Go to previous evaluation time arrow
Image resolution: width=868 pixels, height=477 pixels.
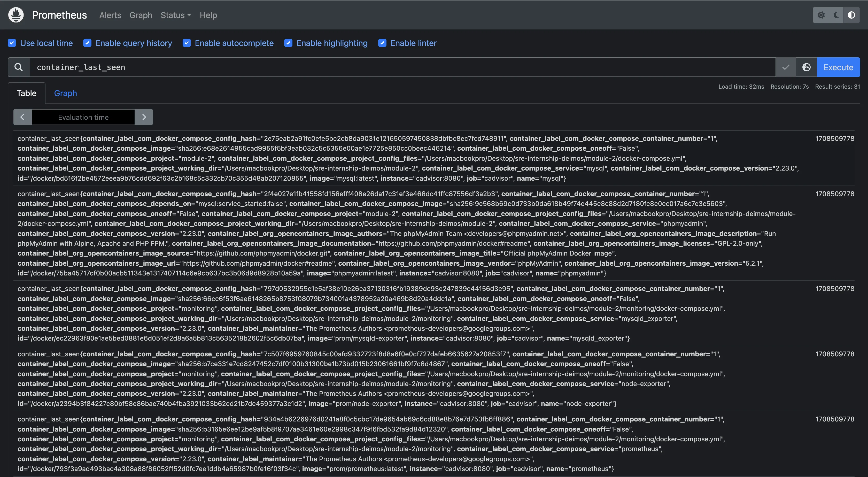point(22,117)
